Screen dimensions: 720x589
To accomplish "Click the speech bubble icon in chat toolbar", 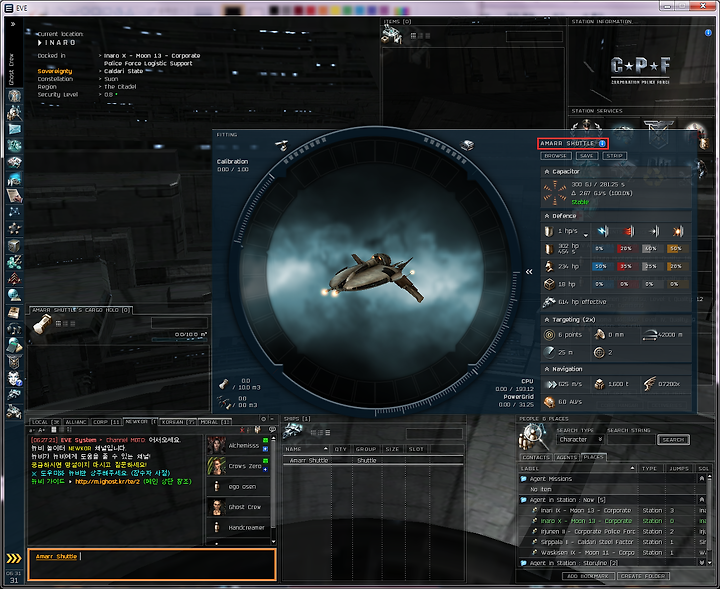I will pos(272,430).
